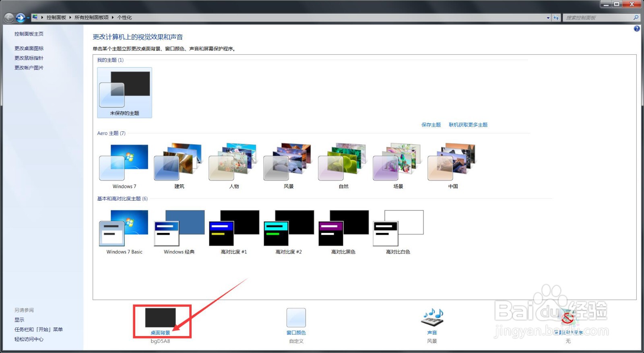The width and height of the screenshot is (644, 353).
Task: Apply the 自然 Aero theme
Action: click(x=343, y=166)
